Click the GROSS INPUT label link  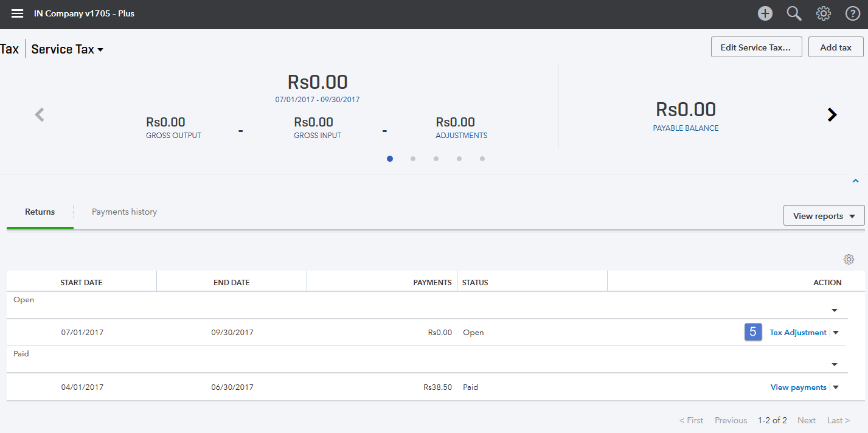click(318, 136)
